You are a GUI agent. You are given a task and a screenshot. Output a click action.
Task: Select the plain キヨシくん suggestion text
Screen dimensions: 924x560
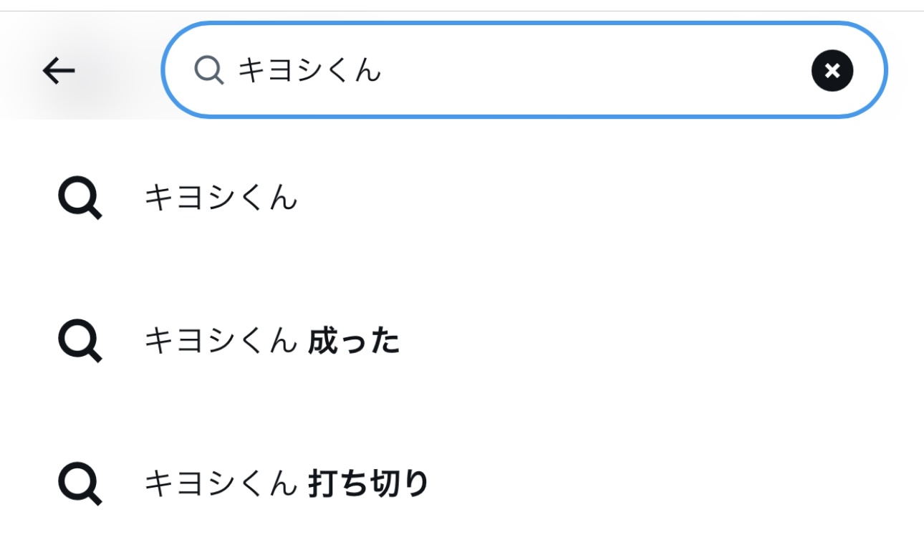click(221, 198)
